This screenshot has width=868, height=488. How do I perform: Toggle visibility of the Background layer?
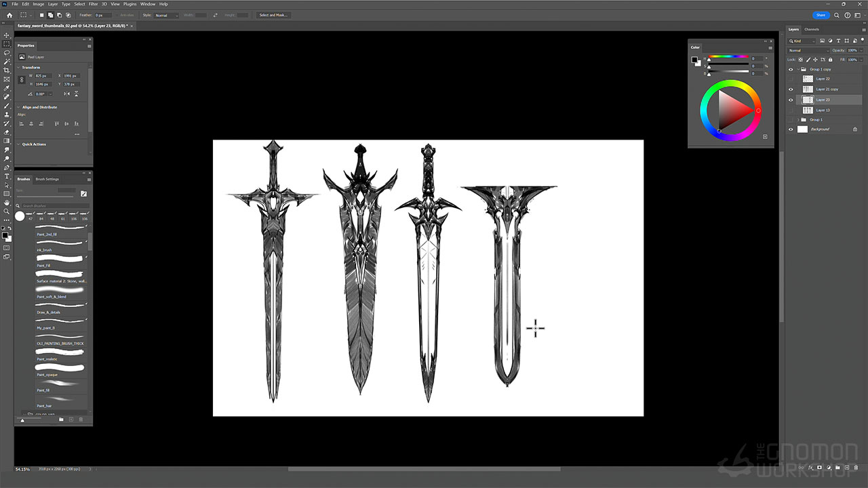coord(791,129)
